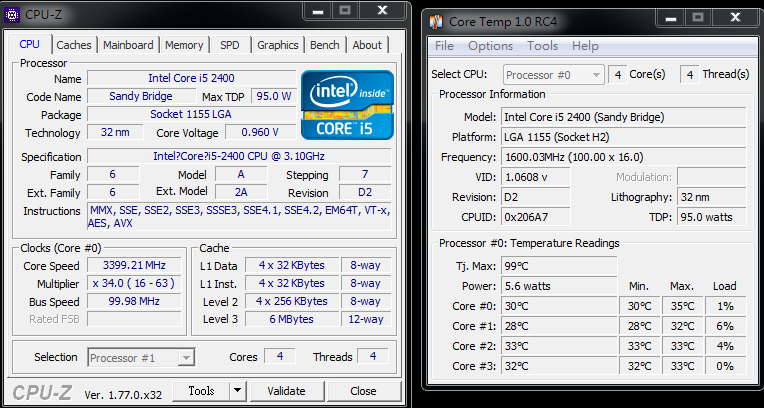Click the Core Temp TDP value '95.0 watts'
Image resolution: width=764 pixels, height=408 pixels.
(x=711, y=217)
